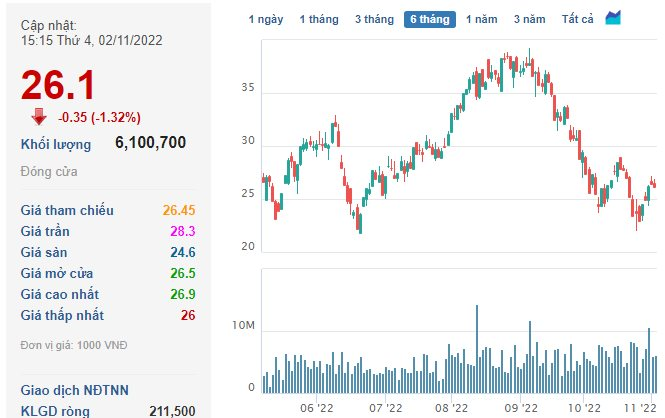This screenshot has height=418, width=665.
Task: Open the Tất cả full history view
Action: point(577,19)
